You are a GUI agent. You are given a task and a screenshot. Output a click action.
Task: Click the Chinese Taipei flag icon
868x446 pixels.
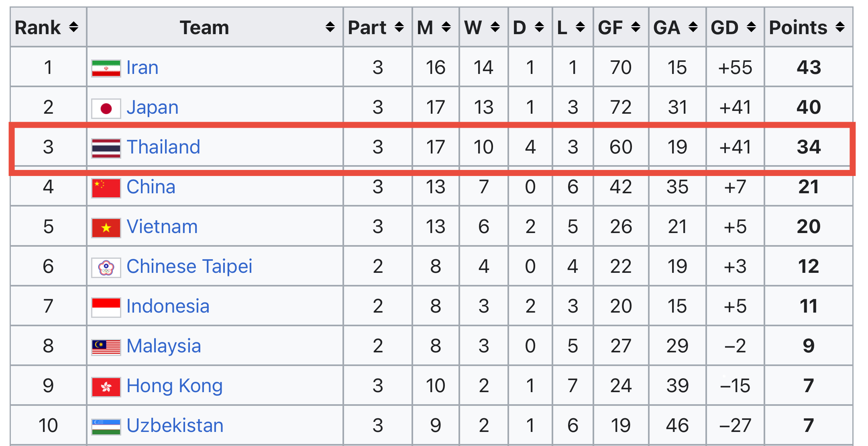coord(106,267)
